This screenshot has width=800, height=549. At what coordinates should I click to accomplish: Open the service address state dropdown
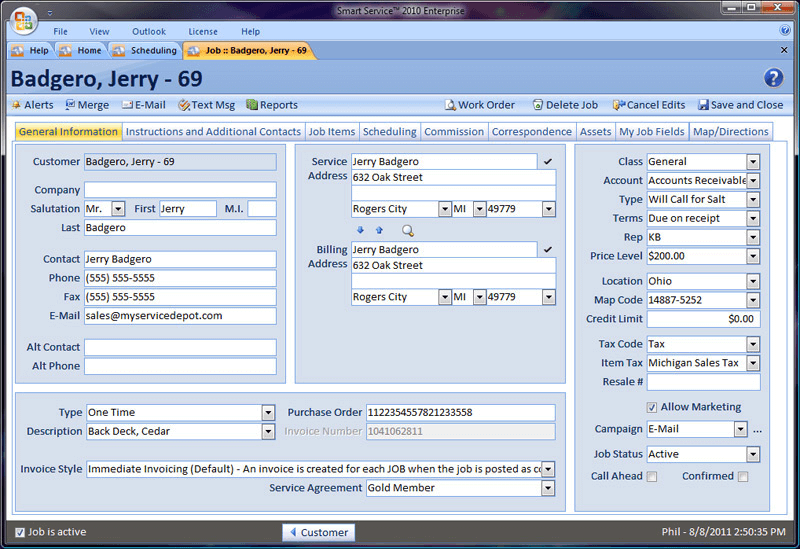(479, 209)
